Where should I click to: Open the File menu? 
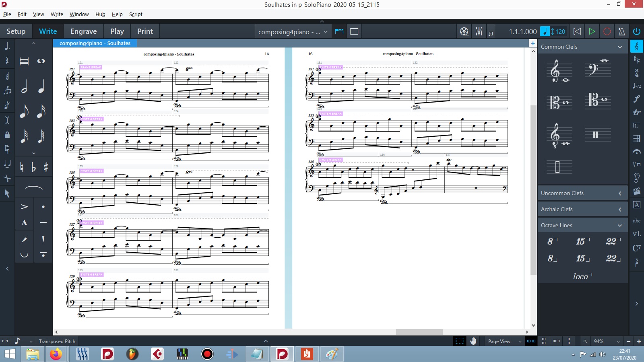coord(7,14)
